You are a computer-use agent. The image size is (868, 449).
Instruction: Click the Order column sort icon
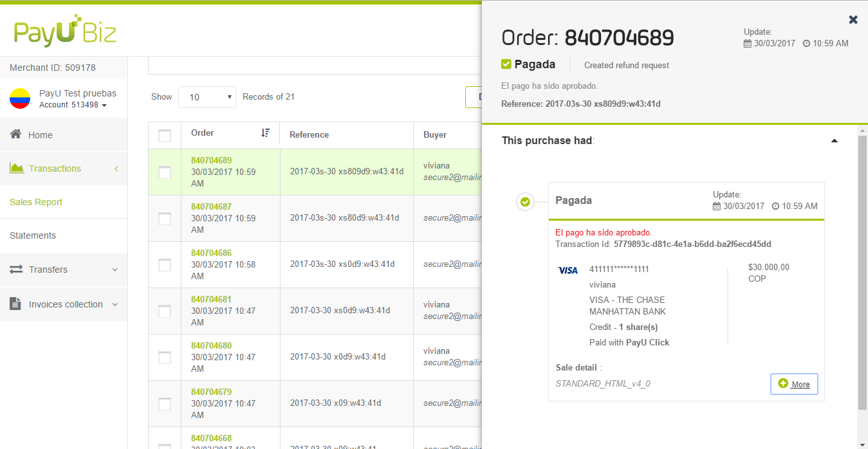click(x=266, y=133)
